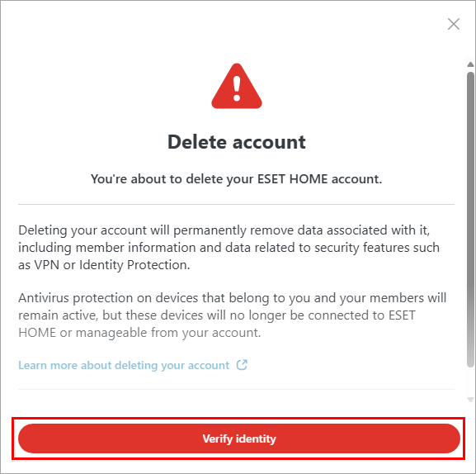Click the paragraph about permanently removing data

click(229, 248)
